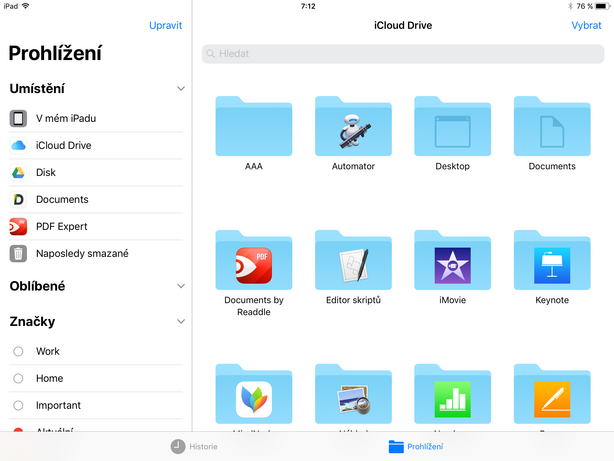
Task: Collapse the Značky section
Action: 181,322
